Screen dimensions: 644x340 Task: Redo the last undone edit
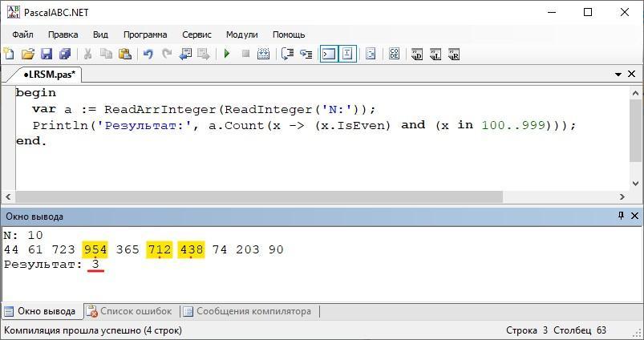coord(167,54)
